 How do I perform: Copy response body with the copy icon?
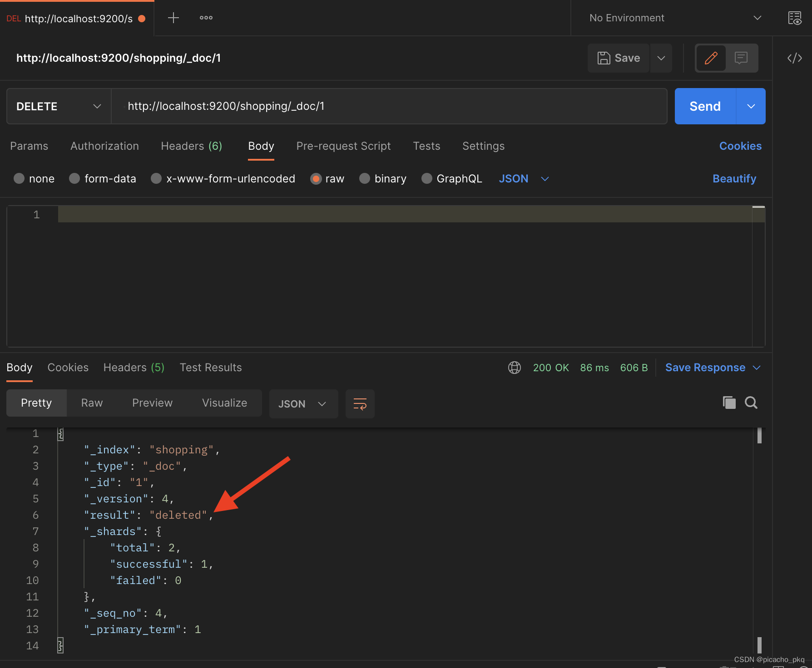729,403
